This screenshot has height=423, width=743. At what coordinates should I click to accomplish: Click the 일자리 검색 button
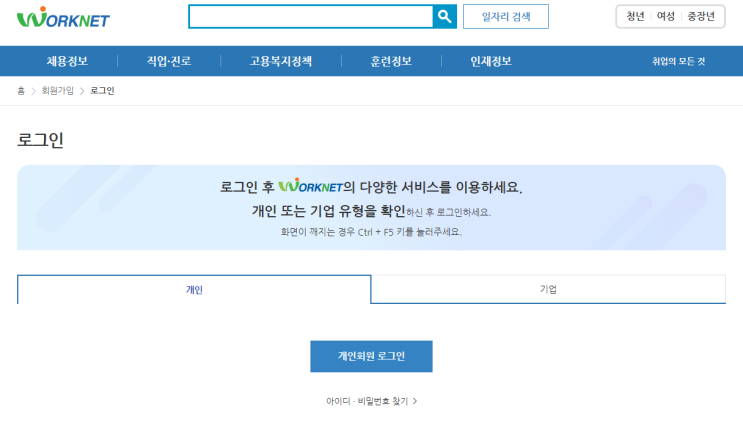506,17
